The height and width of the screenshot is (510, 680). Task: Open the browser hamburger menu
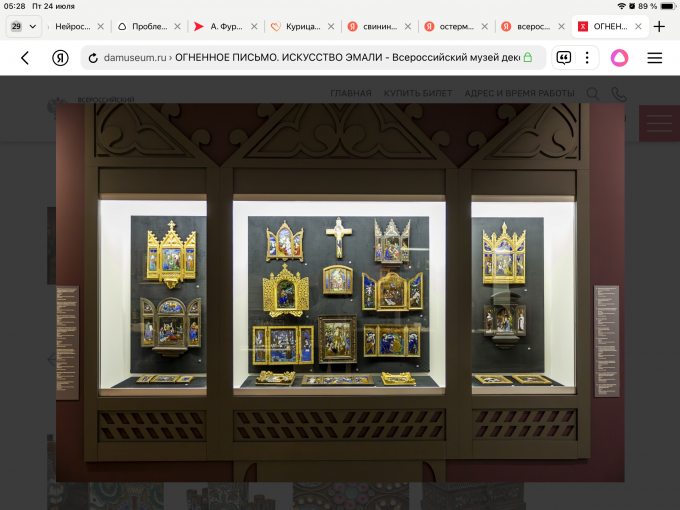654,58
